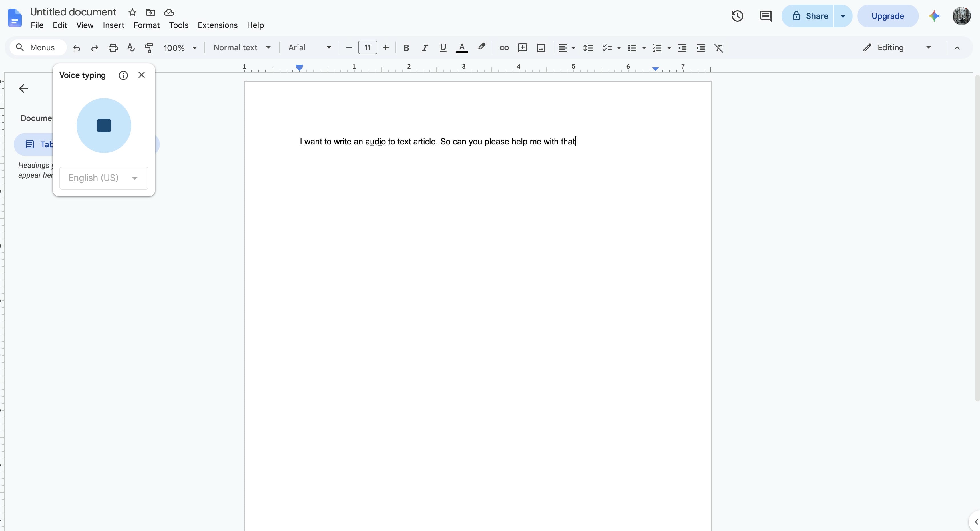
Task: Click the Share button
Action: click(808, 16)
